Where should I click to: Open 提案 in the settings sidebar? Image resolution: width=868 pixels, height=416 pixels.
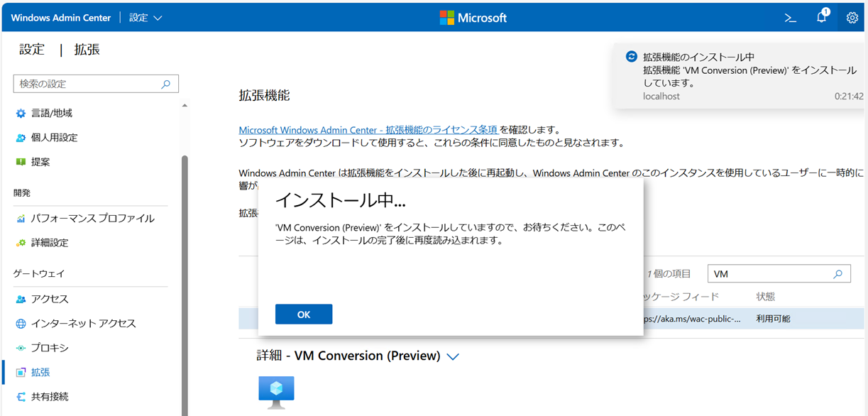40,162
